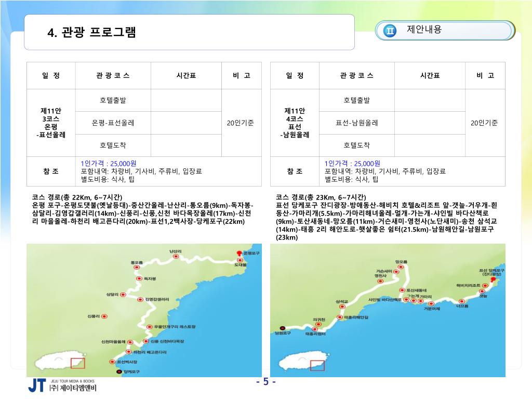Click the '표선-남원올레' course cell

pyautogui.click(x=356, y=123)
